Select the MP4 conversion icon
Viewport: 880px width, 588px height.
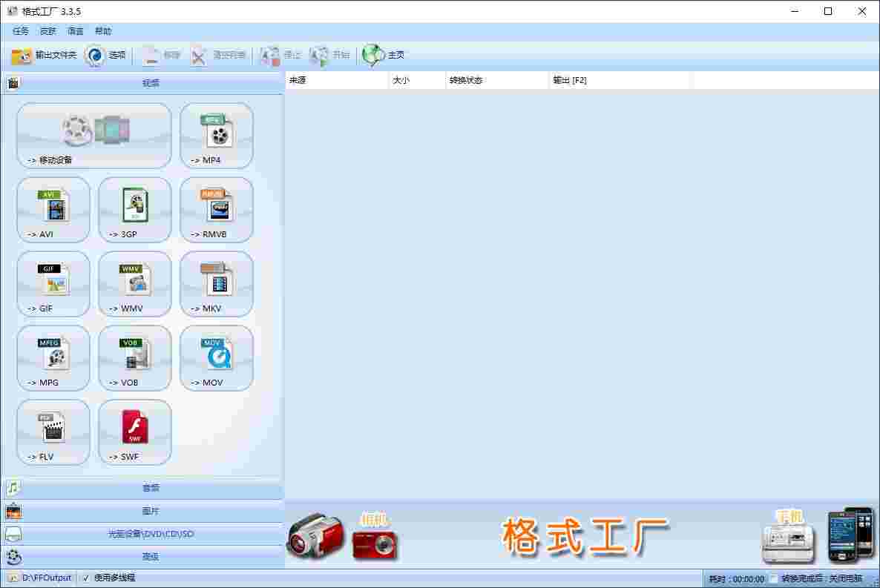pos(216,136)
